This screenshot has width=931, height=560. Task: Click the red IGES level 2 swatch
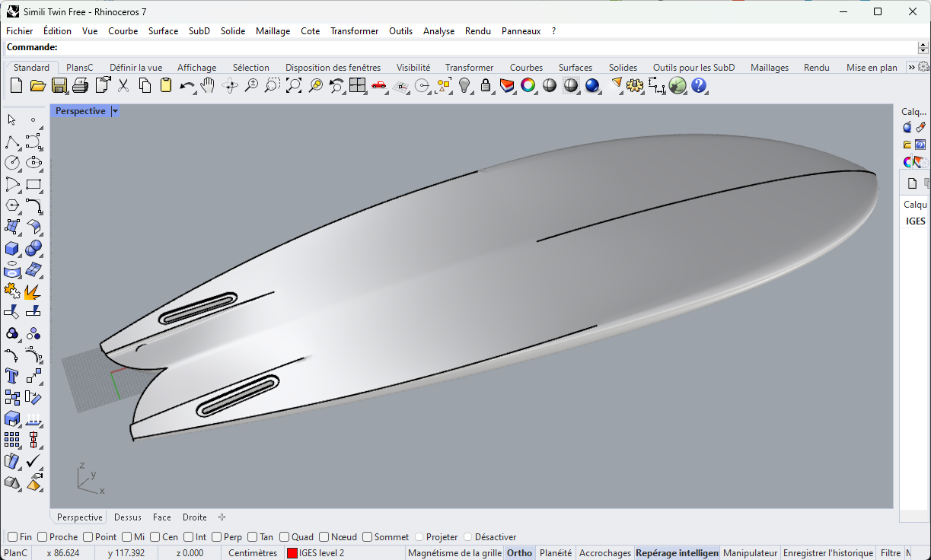[292, 553]
